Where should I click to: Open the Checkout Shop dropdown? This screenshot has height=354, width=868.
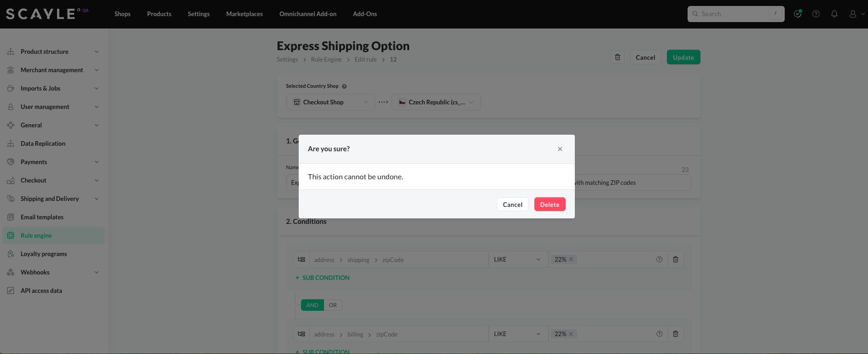click(x=330, y=102)
